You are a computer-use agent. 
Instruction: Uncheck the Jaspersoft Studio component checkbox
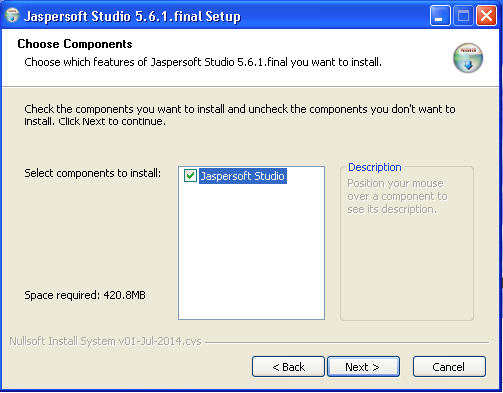(190, 176)
